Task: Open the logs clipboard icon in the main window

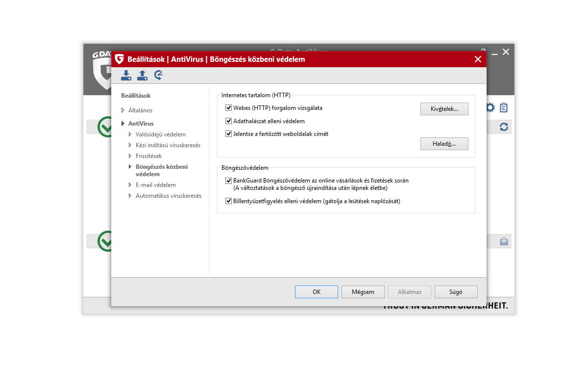Action: pyautogui.click(x=504, y=107)
